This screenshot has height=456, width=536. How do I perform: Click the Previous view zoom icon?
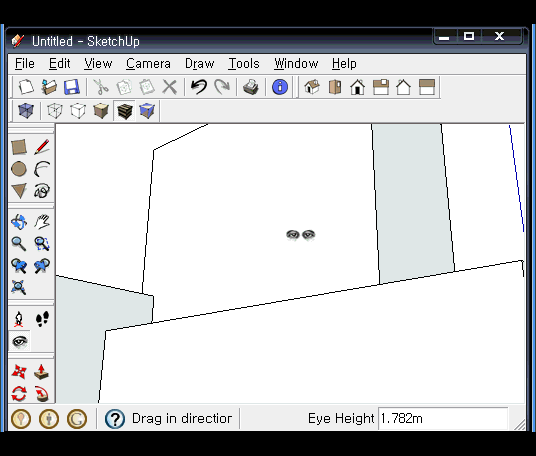pos(19,266)
